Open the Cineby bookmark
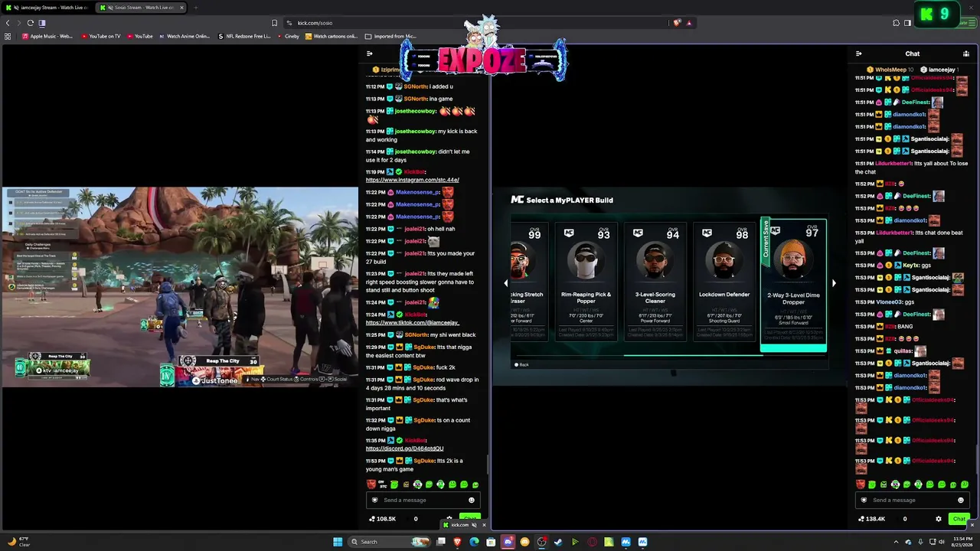This screenshot has width=980, height=551. [288, 36]
